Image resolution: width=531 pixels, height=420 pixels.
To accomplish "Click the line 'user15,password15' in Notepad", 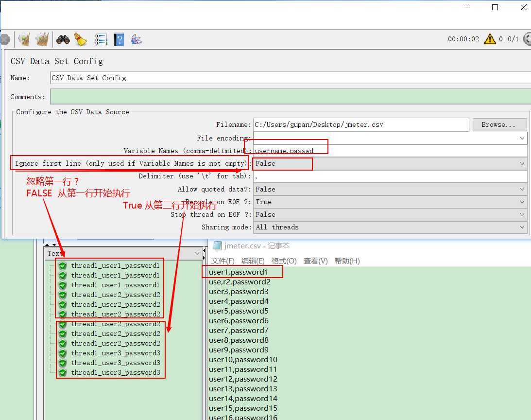I will pos(243,408).
